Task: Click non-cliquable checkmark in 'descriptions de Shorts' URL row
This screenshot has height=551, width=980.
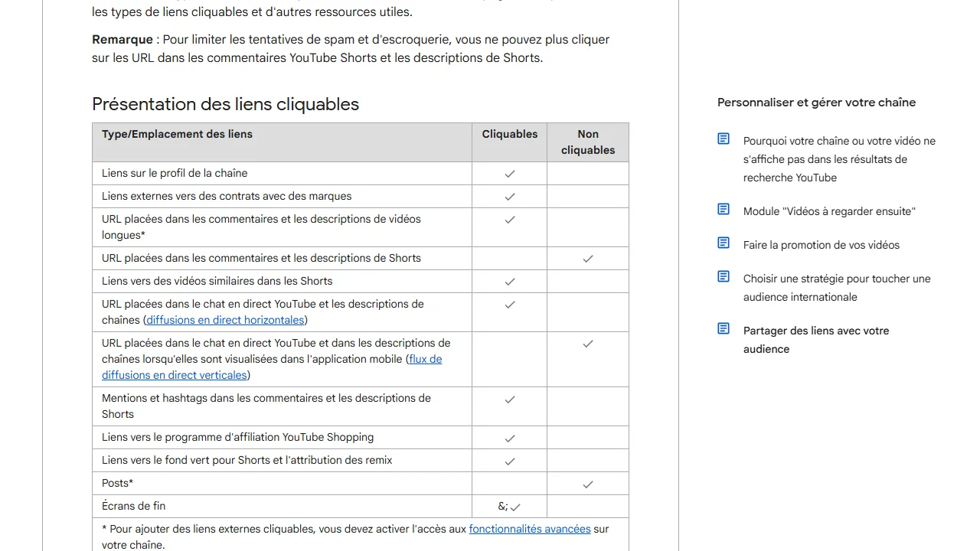Action: pos(588,259)
